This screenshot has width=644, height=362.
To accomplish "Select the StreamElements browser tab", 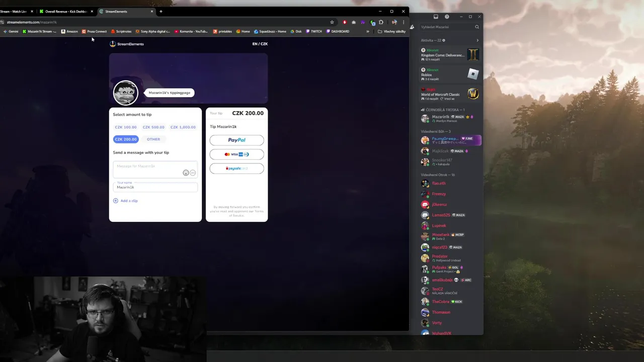I will tap(126, 11).
